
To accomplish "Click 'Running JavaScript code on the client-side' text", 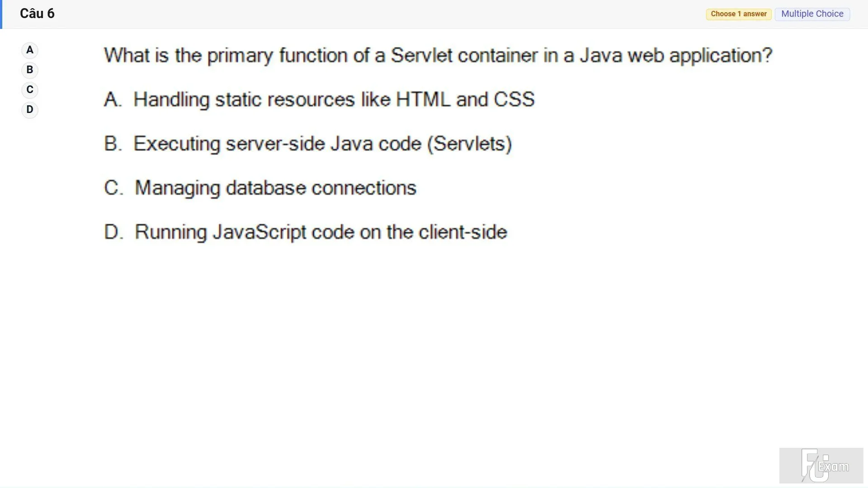I will point(321,232).
